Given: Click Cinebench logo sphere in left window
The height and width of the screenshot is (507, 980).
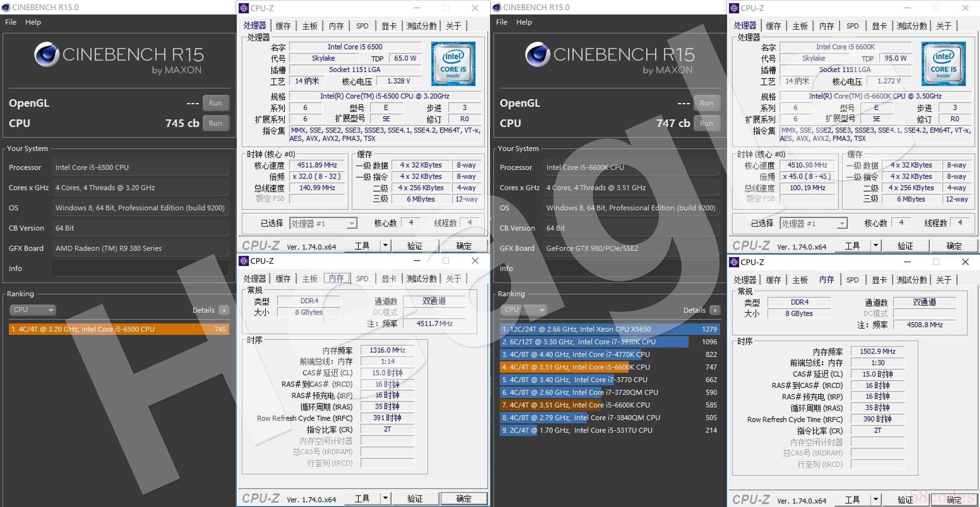Looking at the screenshot, I should 47,54.
